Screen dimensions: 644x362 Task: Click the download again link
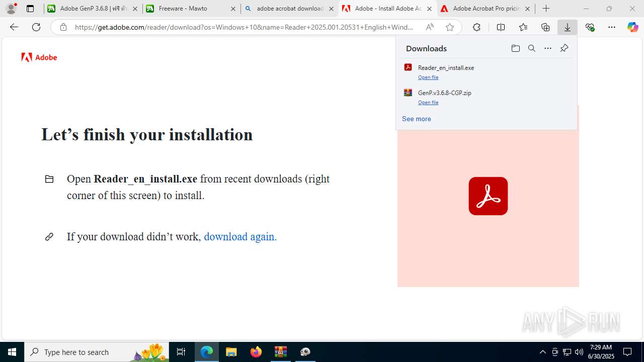[x=240, y=236]
